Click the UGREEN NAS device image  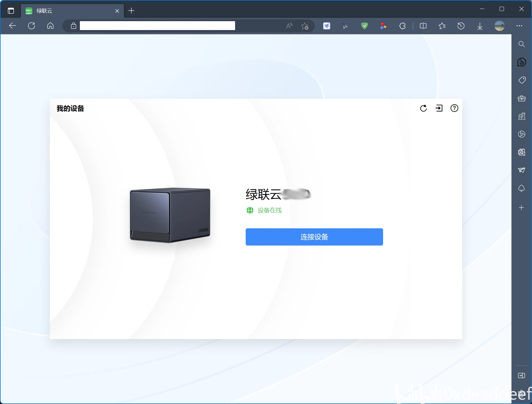tap(170, 215)
